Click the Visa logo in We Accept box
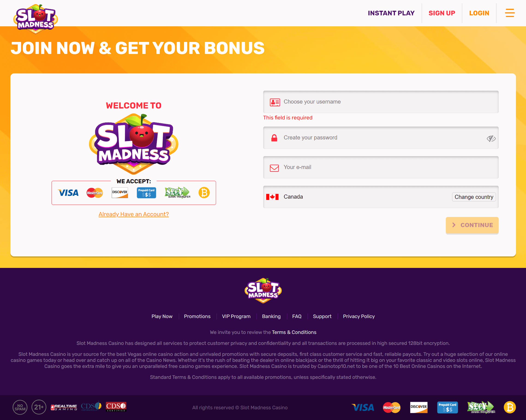Image resolution: width=526 pixels, height=420 pixels. 68,193
